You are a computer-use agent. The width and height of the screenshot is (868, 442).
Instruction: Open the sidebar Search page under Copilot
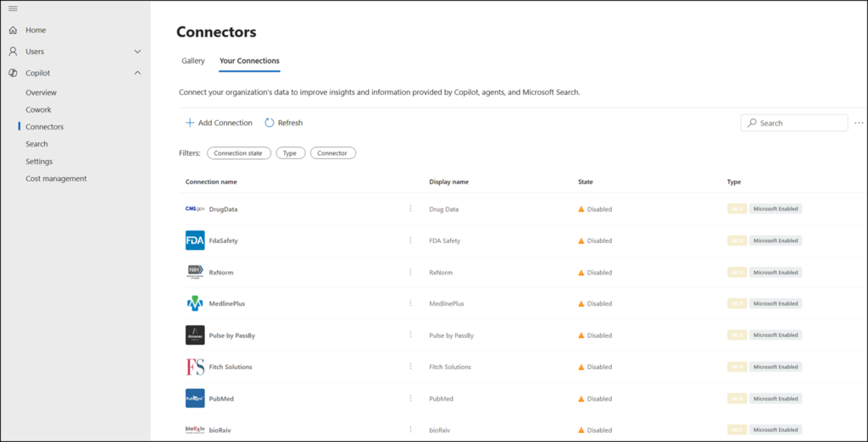tap(36, 144)
